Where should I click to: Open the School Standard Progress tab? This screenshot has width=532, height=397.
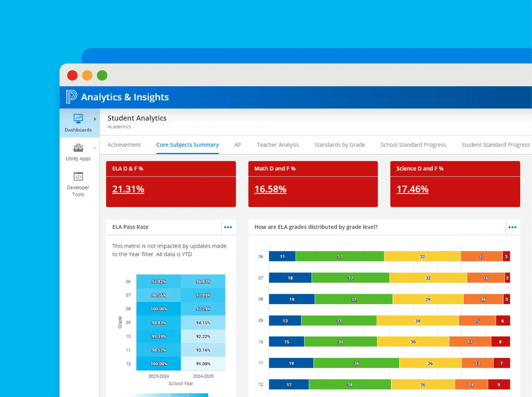(413, 144)
